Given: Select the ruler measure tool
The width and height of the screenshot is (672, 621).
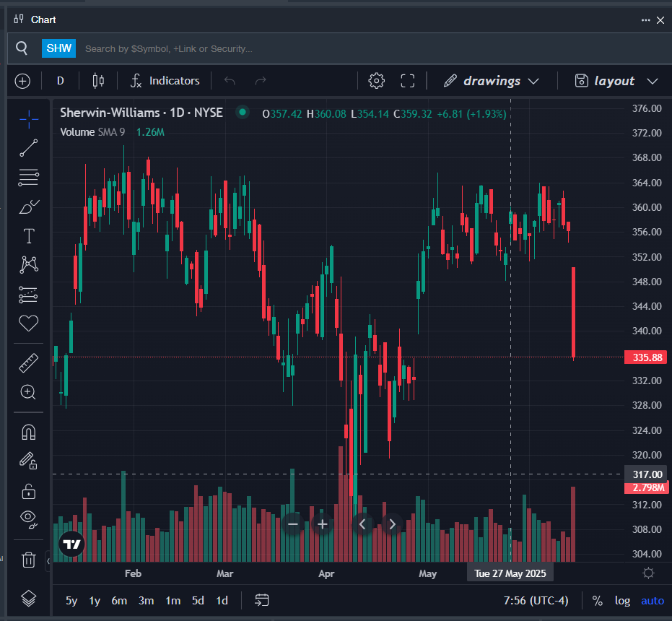Looking at the screenshot, I should (29, 362).
